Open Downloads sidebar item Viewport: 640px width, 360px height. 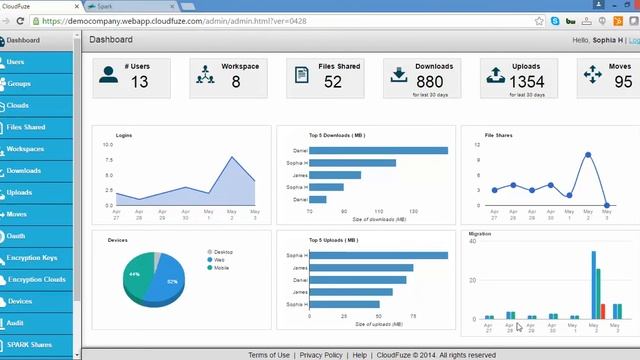click(x=36, y=171)
